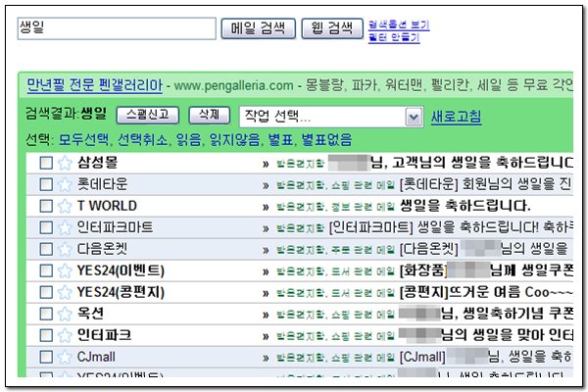Check the 인터파크마트 email checkbox
This screenshot has width=588, height=392.
coord(46,227)
